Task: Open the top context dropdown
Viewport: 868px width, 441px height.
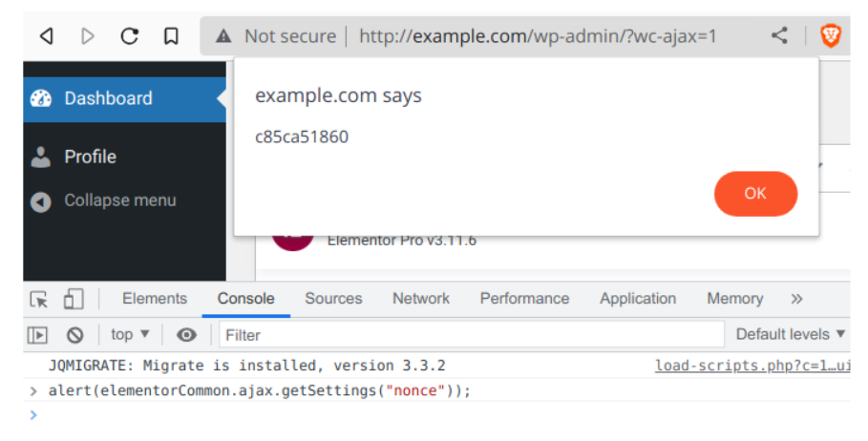Action: tap(130, 334)
